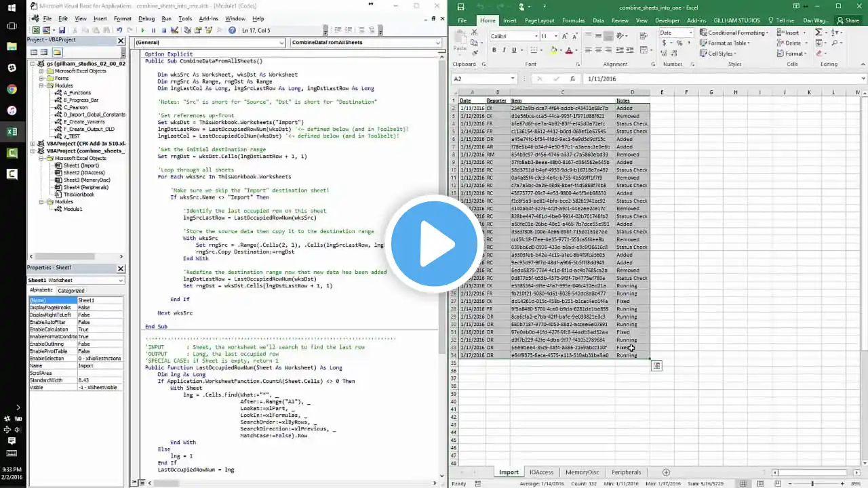Viewport: 868px width, 488px height.
Task: Toggle Italic formatting in the Font group
Action: coord(504,50)
